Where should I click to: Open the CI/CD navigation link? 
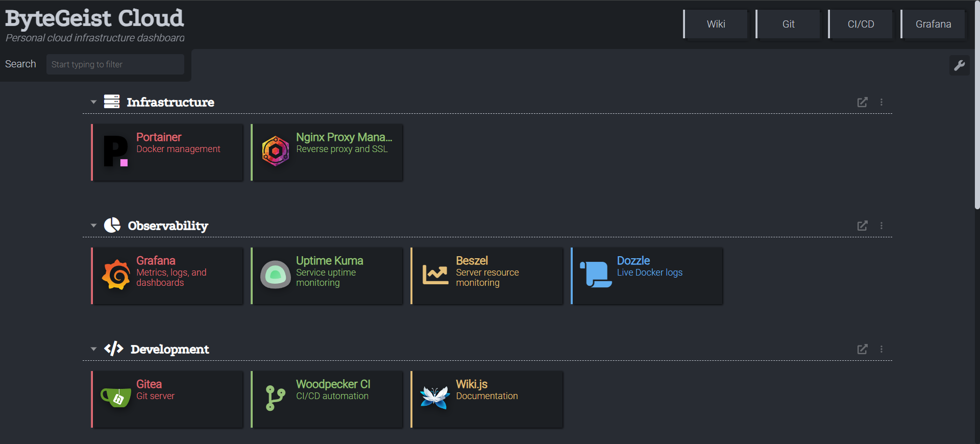point(861,24)
